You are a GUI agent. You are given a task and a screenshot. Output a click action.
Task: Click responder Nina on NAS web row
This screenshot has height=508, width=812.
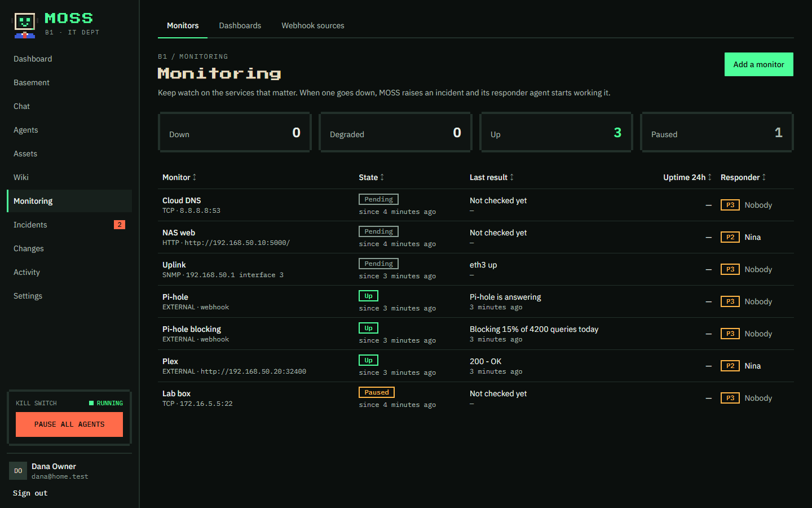point(753,237)
